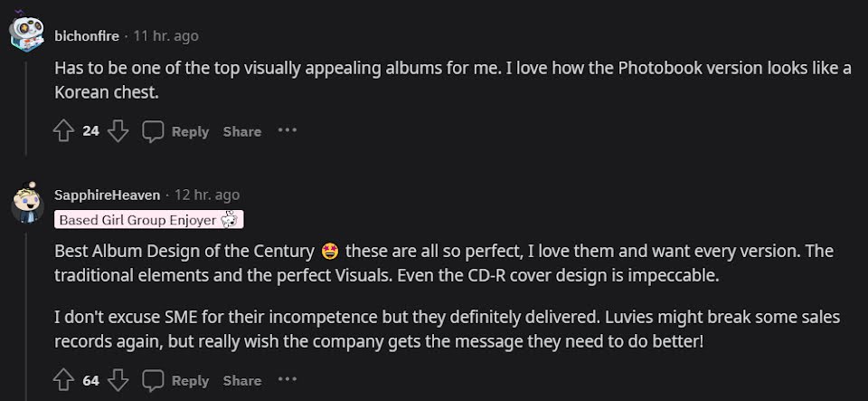Click the speech bubble icon under bichonfire's comment
The width and height of the screenshot is (868, 401).
click(153, 131)
